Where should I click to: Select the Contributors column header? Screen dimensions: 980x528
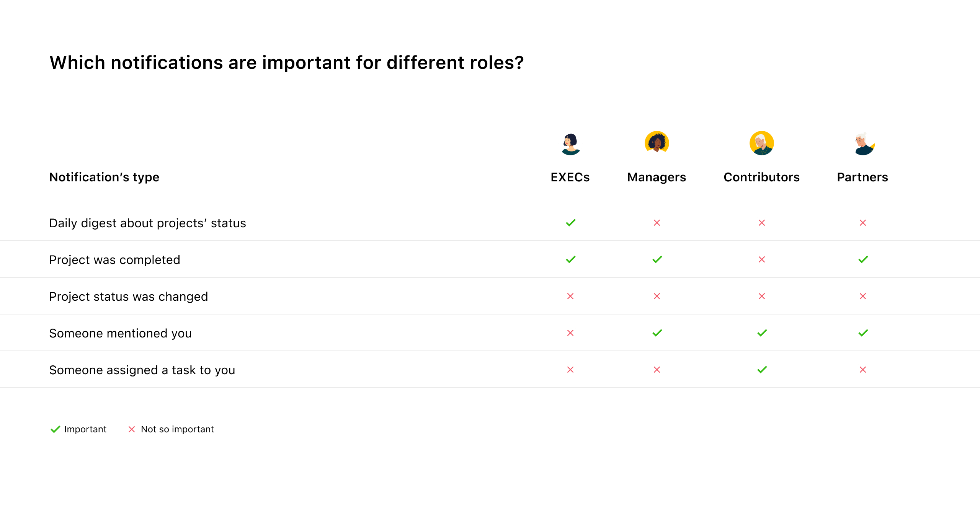(762, 177)
